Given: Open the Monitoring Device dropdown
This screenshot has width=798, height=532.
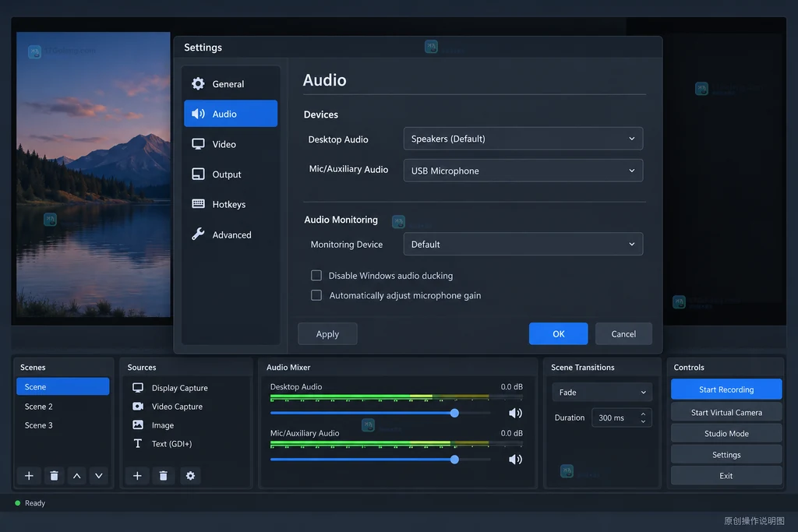Looking at the screenshot, I should click(523, 244).
